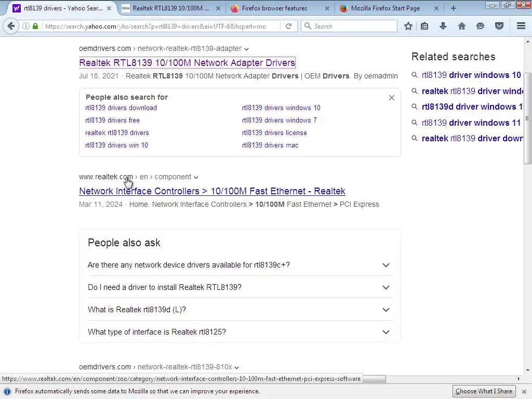The height and width of the screenshot is (399, 532).
Task: Click the info icon in notification bar
Action: [x=7, y=391]
